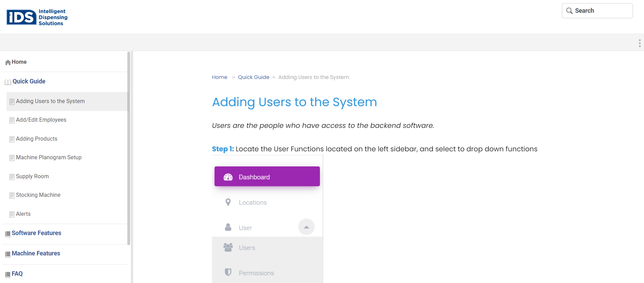Click the Step 1: label
This screenshot has width=644, height=283.
click(223, 149)
